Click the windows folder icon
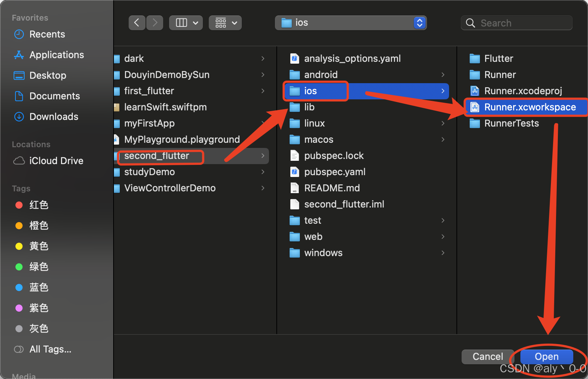 click(x=295, y=253)
